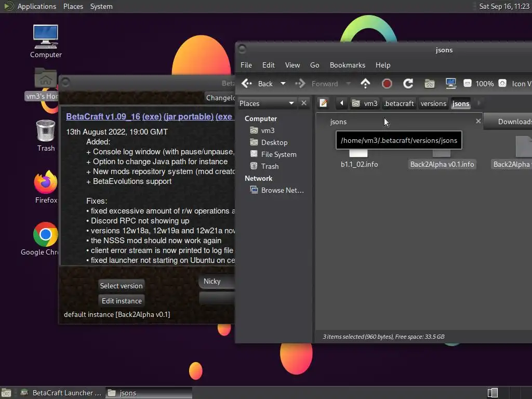Open Trash in the sidebar
The image size is (532, 399).
click(270, 166)
